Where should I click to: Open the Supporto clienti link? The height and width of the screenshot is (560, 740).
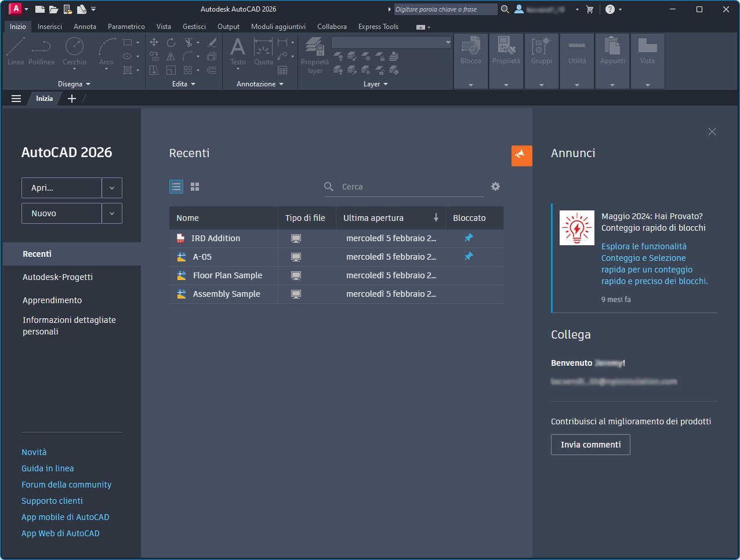[x=52, y=501]
